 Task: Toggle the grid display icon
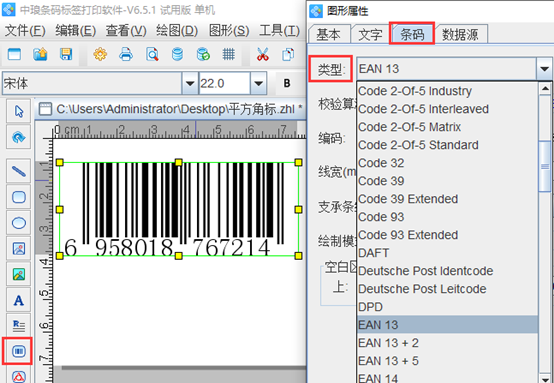tap(229, 54)
